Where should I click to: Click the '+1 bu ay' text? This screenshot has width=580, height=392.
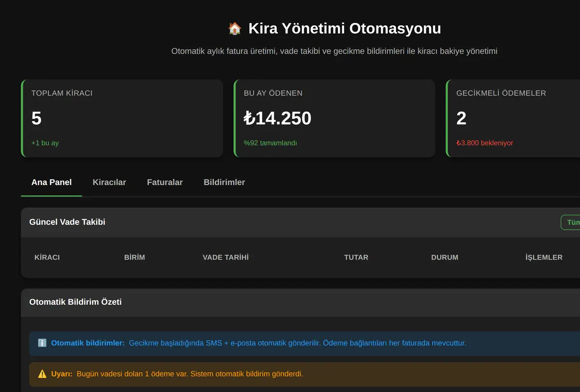[x=45, y=143]
